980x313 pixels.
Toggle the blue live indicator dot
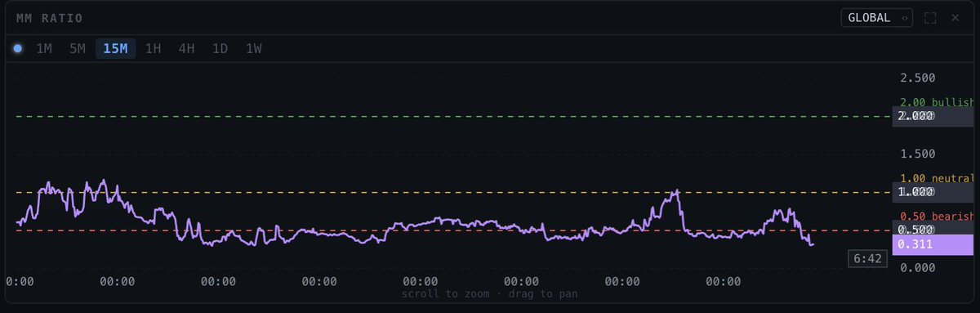point(18,49)
